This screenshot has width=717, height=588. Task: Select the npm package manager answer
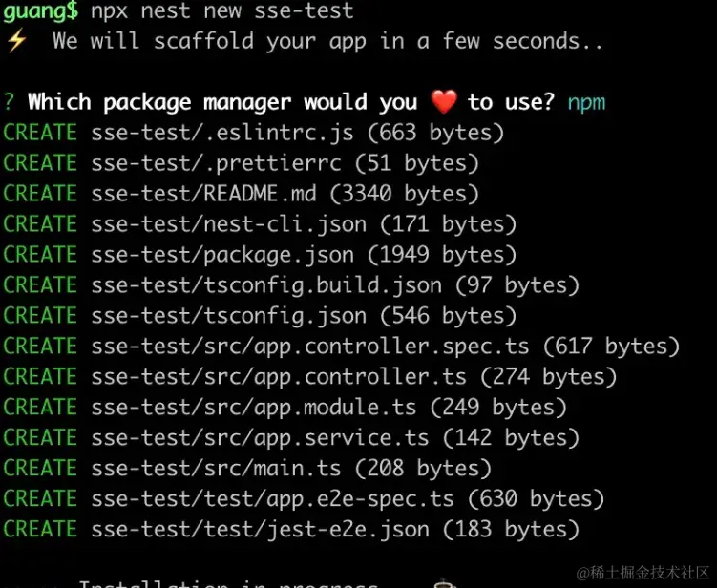coord(586,102)
